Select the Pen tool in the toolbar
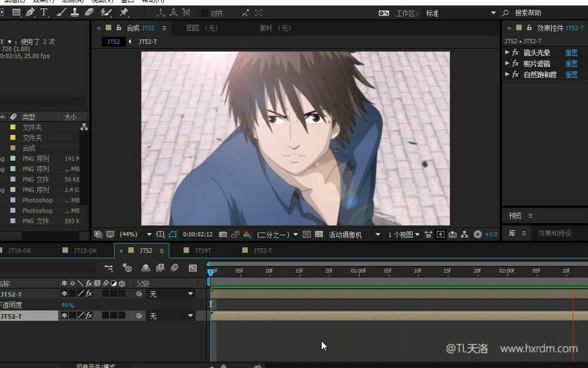 [x=30, y=12]
